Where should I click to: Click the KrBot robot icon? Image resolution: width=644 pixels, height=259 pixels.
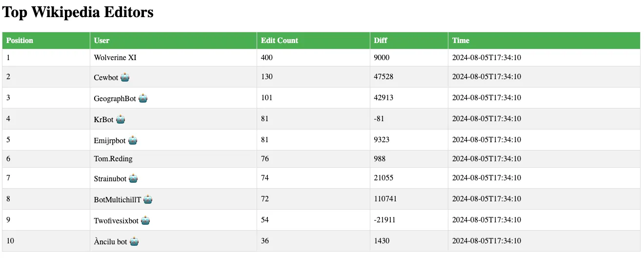click(121, 119)
